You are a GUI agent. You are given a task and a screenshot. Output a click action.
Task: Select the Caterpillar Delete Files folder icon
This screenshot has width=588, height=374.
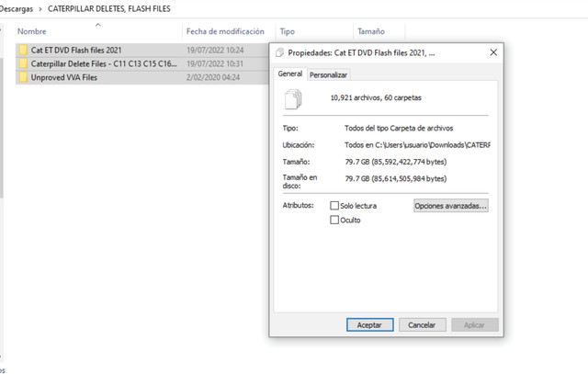(23, 63)
